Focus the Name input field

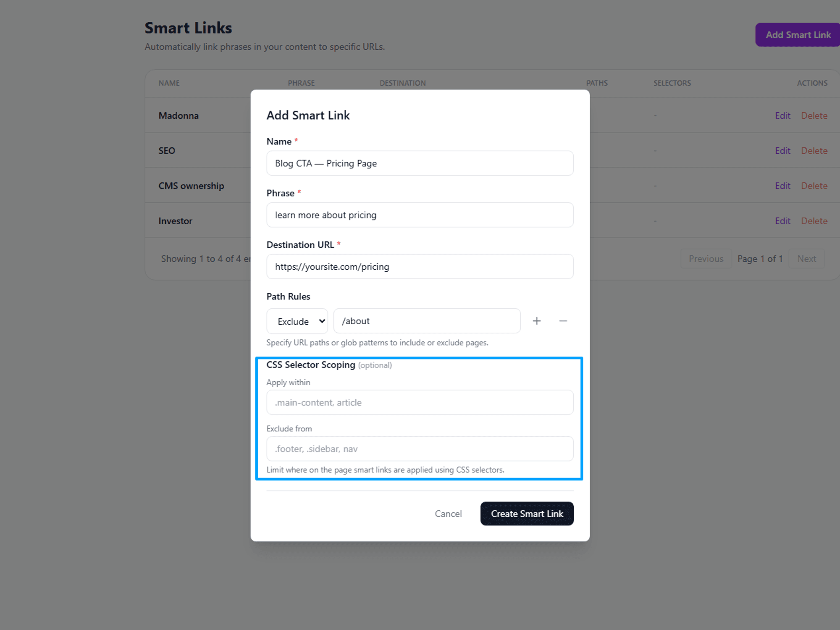(x=420, y=163)
